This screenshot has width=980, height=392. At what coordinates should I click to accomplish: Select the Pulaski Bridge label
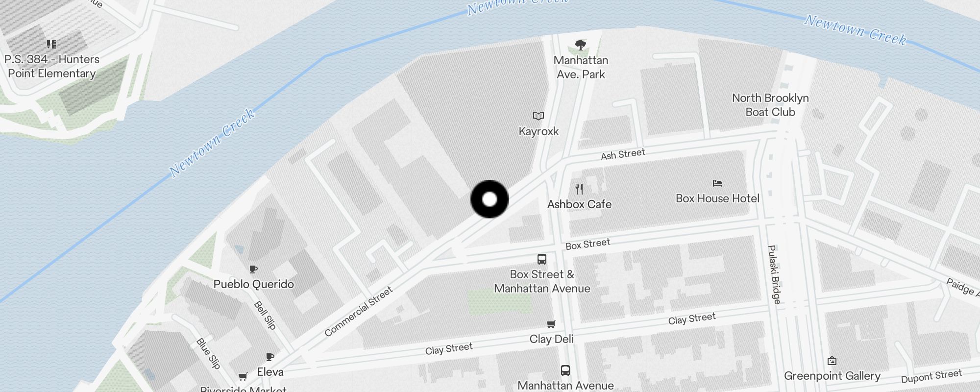pos(774,274)
